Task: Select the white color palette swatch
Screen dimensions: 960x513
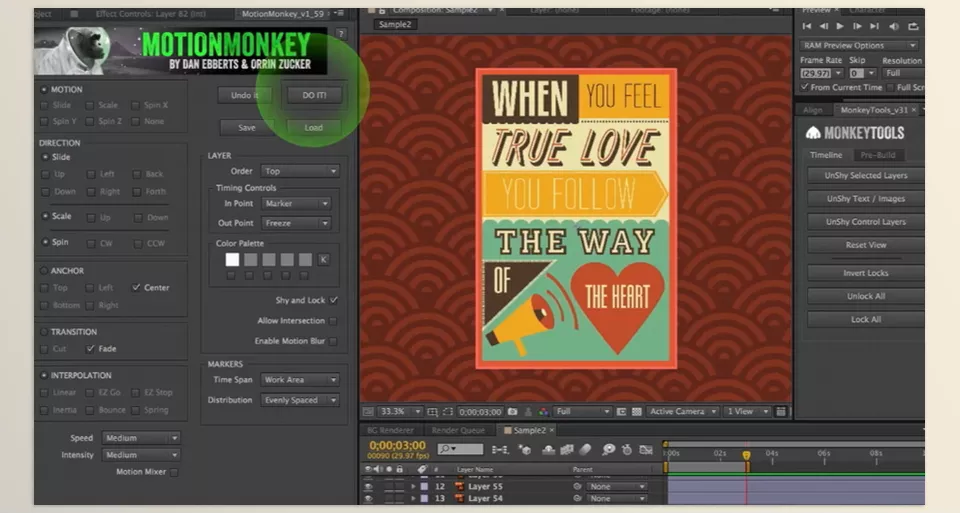Action: 232,260
